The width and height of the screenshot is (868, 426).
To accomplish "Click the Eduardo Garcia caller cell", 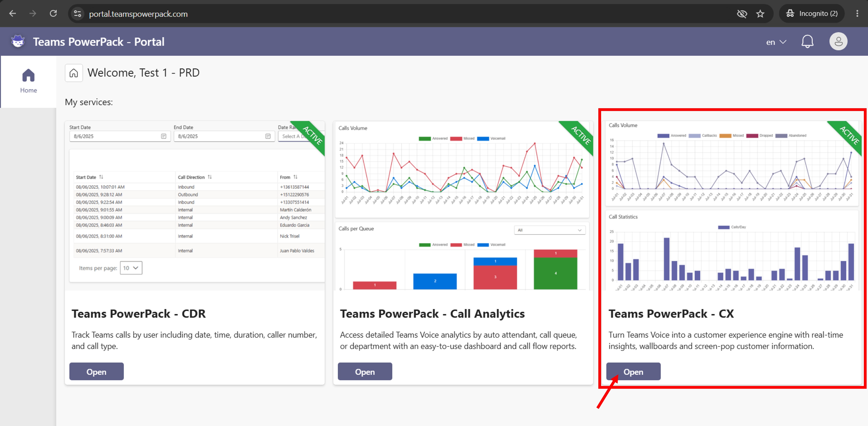I will (x=294, y=225).
